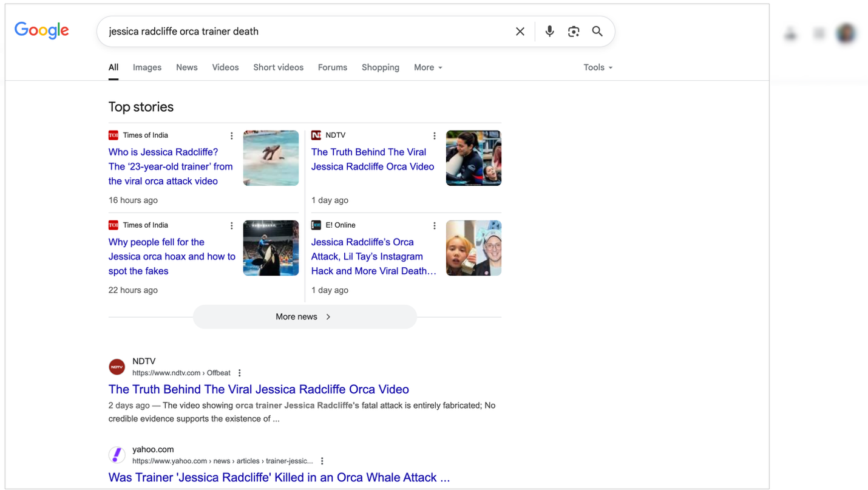Click the E! Online logo in top stories
The width and height of the screenshot is (868, 490).
coord(316,225)
